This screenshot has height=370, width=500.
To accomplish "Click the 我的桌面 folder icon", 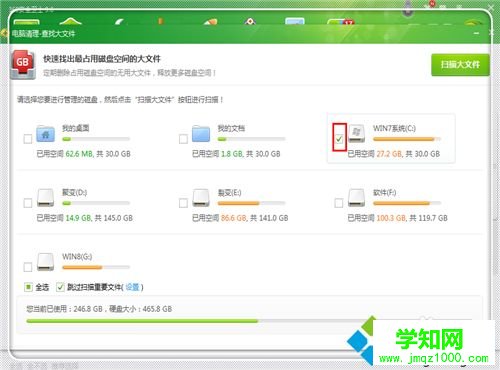I will click(45, 134).
